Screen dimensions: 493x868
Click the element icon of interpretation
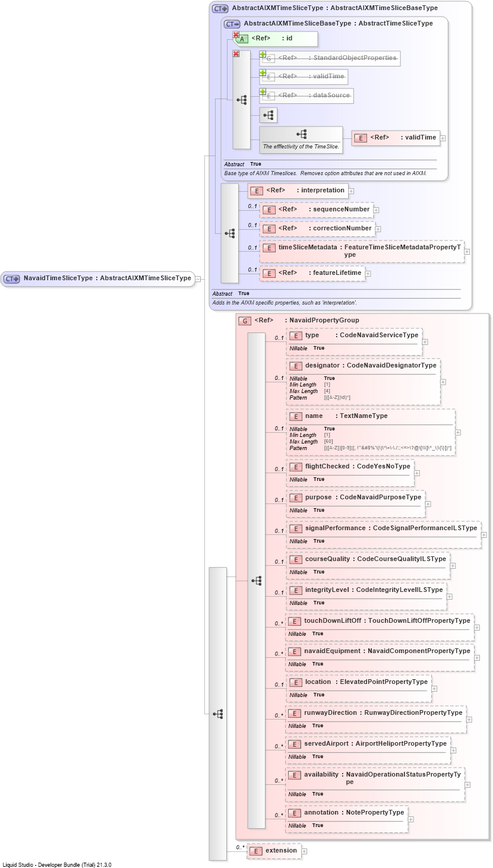[257, 191]
